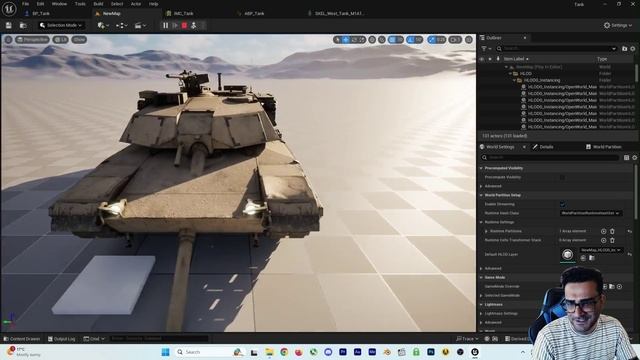640x360 pixels.
Task: Collapse the HLOD folder in Outliner
Action: (510, 73)
